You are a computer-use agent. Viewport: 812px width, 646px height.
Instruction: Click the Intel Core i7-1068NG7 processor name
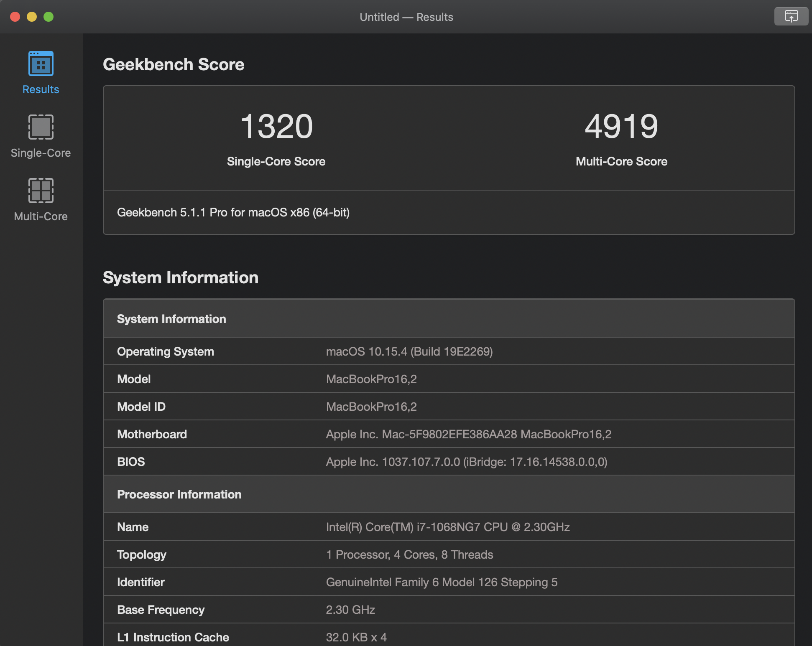tap(447, 527)
